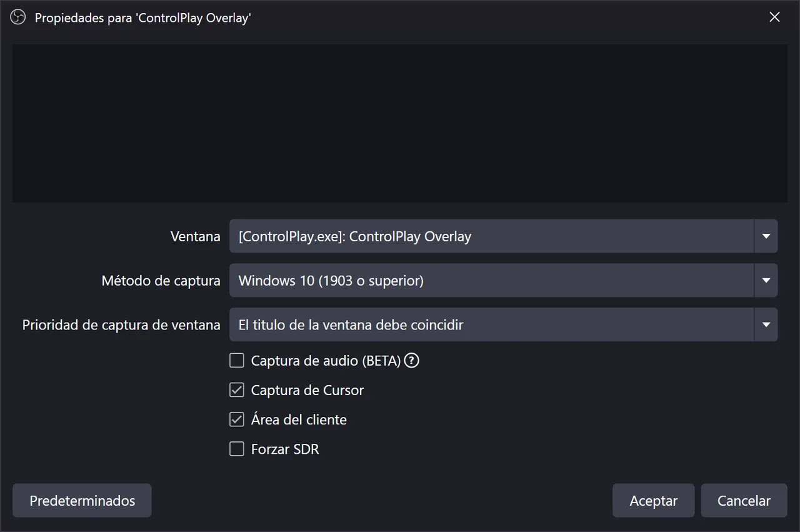Click the Windows 10 (1903 o superior) field
The height and width of the screenshot is (532, 800).
504,281
